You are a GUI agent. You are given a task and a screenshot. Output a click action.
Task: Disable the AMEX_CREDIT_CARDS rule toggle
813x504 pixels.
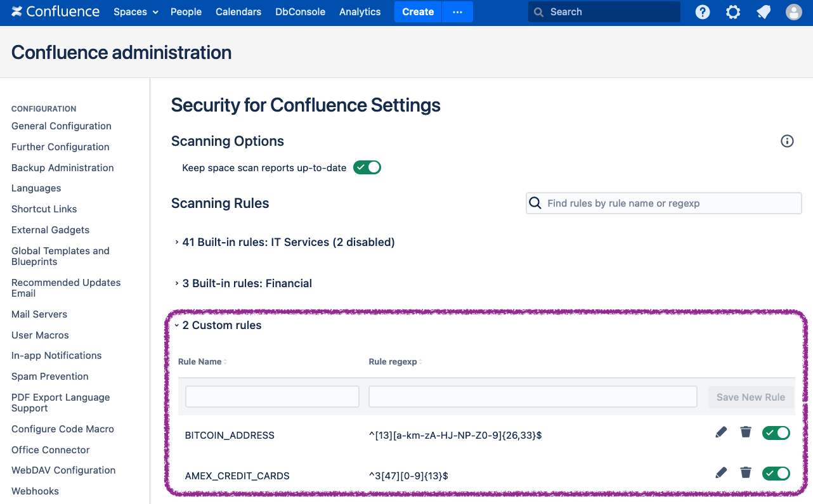(776, 473)
